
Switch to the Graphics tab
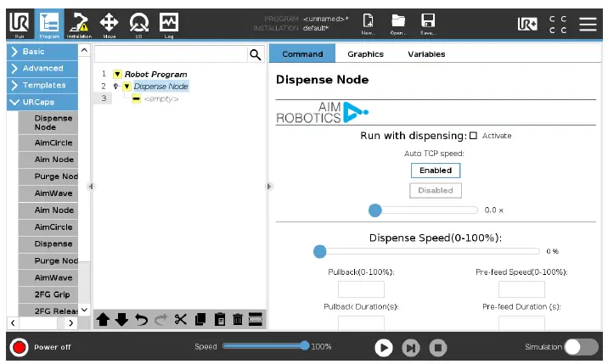tap(365, 54)
